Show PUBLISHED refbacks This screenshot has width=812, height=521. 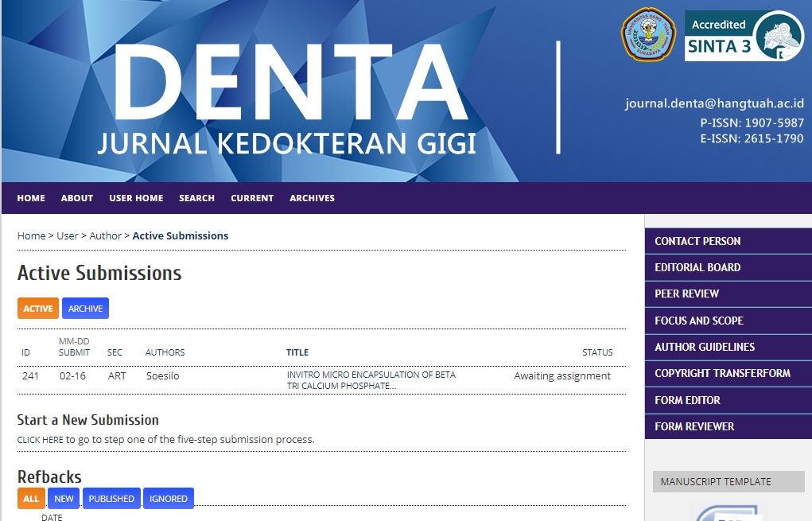(x=111, y=499)
